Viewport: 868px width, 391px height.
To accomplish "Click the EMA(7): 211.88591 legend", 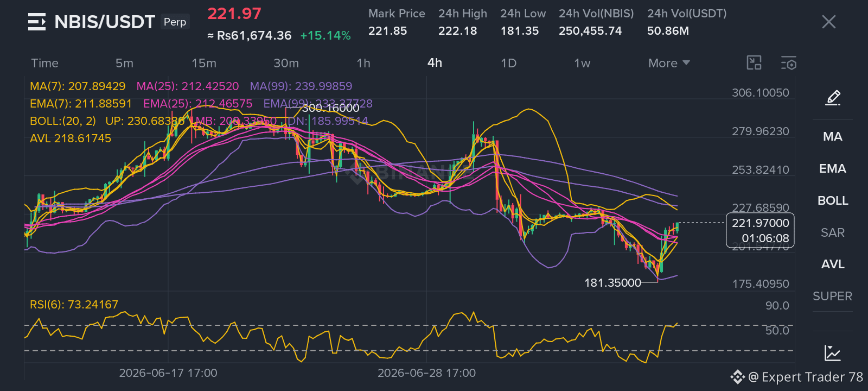I will (81, 104).
